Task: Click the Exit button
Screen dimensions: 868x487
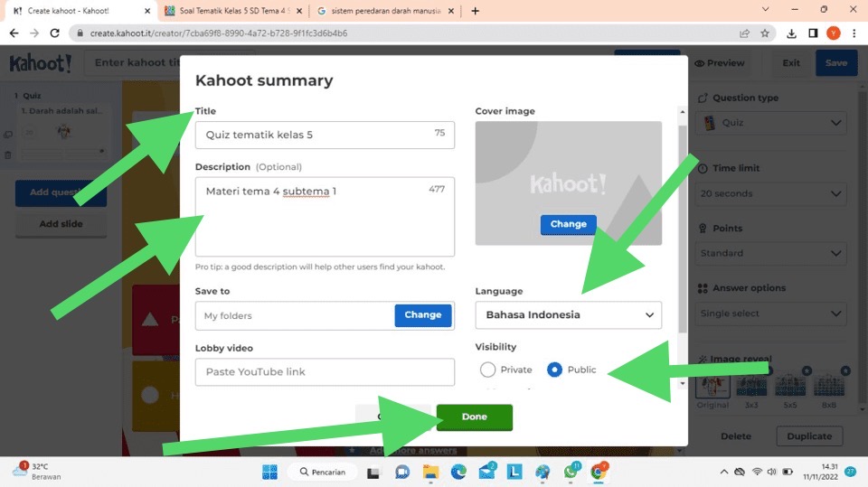Action: pyautogui.click(x=791, y=63)
